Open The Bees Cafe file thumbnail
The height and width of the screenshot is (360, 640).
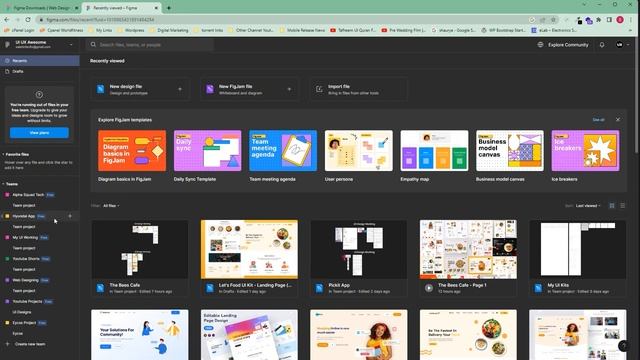140,249
